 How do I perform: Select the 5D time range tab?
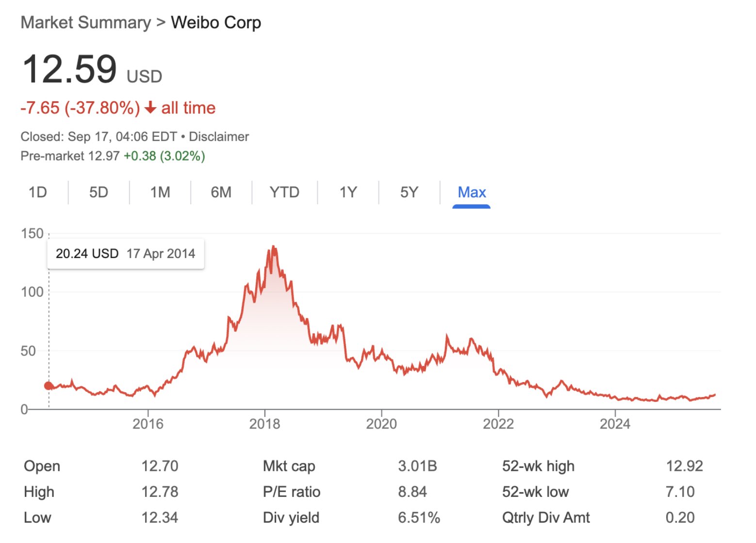99,192
